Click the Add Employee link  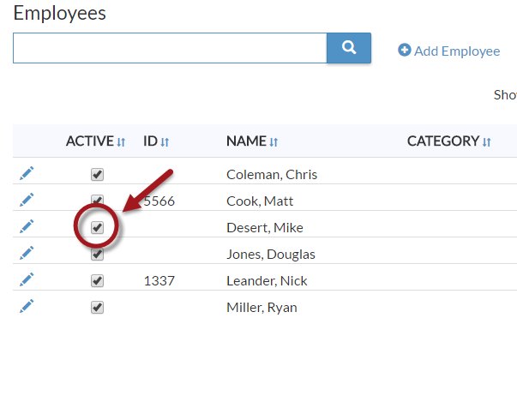point(448,51)
